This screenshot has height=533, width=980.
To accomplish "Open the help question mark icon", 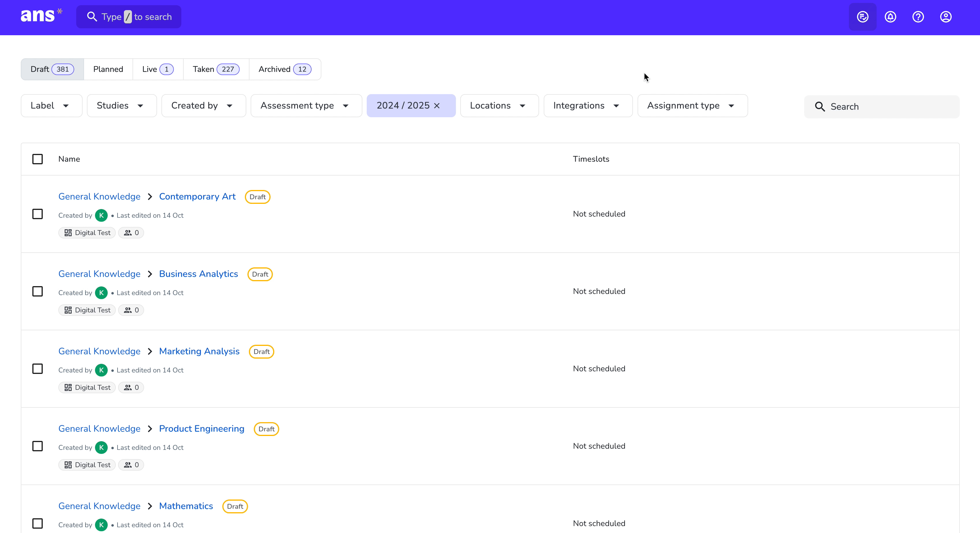I will pos(918,17).
